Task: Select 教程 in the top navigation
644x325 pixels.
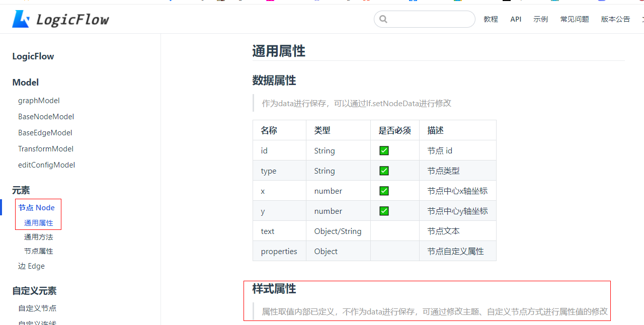Action: pyautogui.click(x=491, y=19)
